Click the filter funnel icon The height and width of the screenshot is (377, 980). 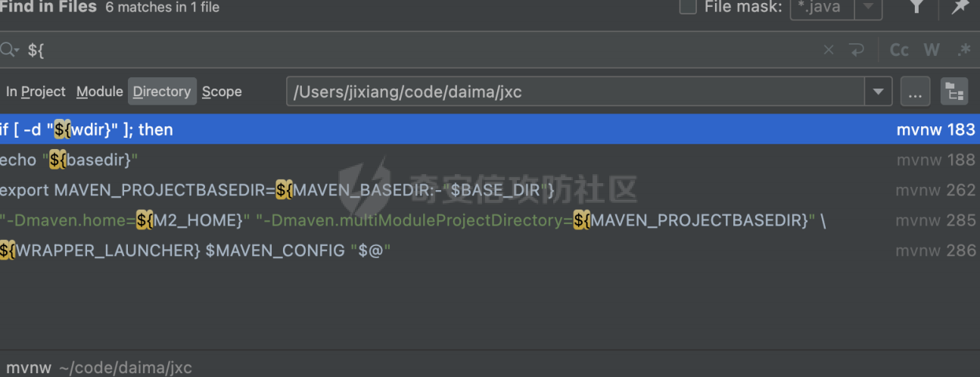(x=916, y=7)
